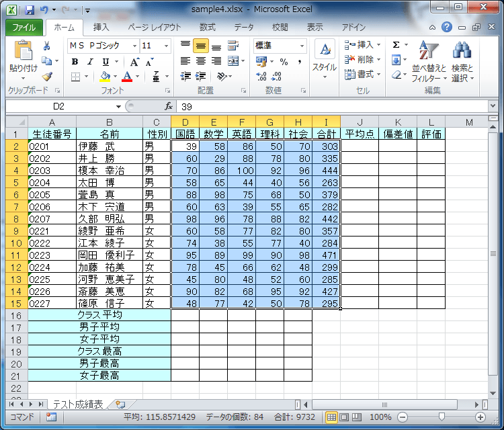Open the Excel Help question mark
Viewport: 504px width, 430px height.
pos(447,28)
